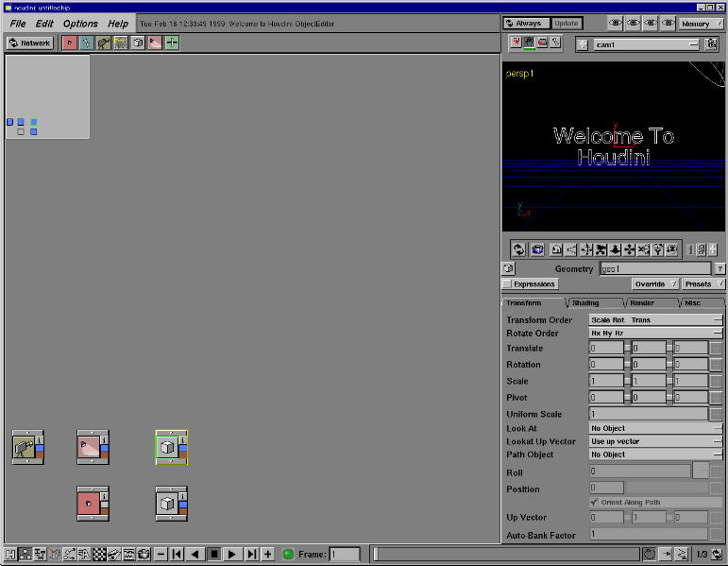Image resolution: width=728 pixels, height=566 pixels.
Task: Toggle the first eye visibility icon
Action: pos(616,23)
